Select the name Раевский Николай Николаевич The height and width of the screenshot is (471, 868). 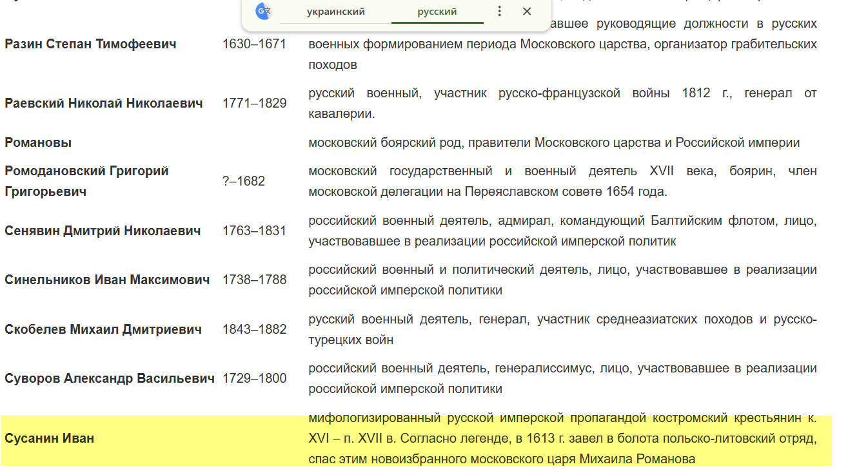pyautogui.click(x=104, y=103)
